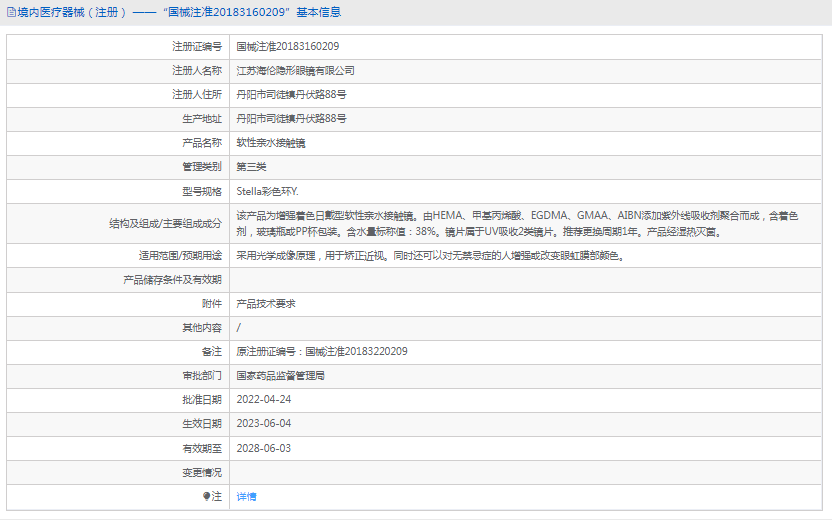Click the product name 软性亲水接触镜
Screen dimensions: 832x521
pyautogui.click(x=270, y=143)
